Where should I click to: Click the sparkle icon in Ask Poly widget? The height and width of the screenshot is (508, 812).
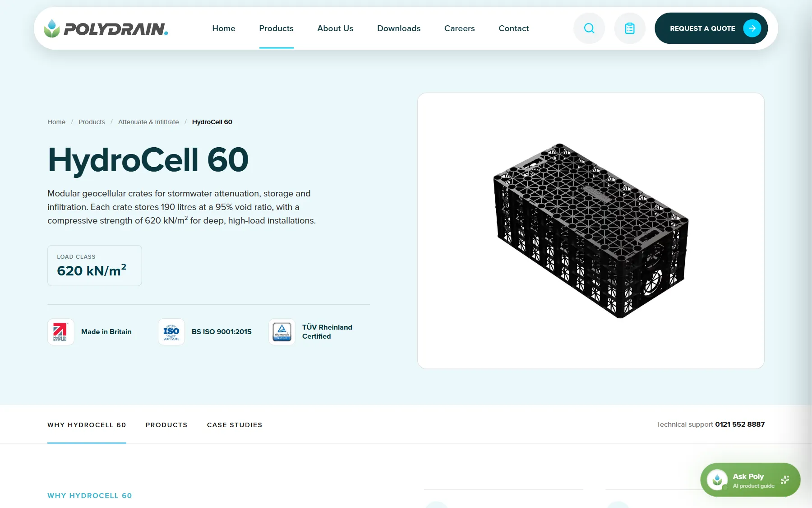(785, 480)
